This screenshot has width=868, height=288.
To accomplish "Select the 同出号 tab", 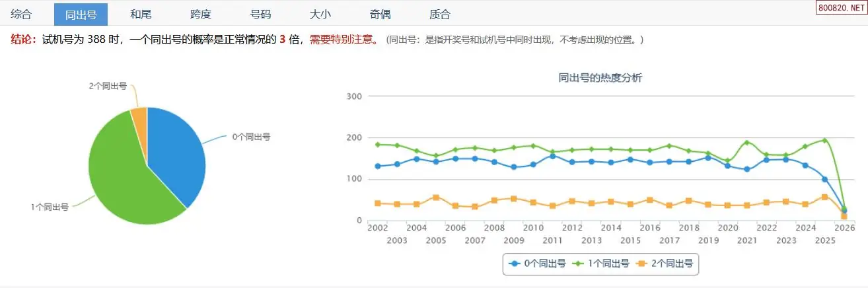I will point(81,14).
